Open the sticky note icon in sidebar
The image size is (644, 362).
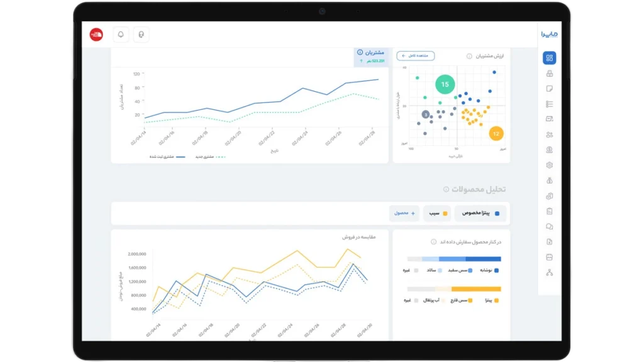point(549,89)
